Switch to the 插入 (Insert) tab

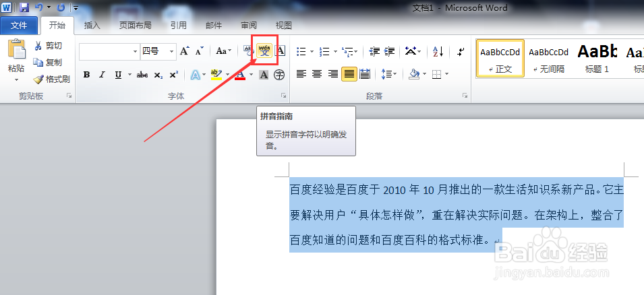[x=92, y=26]
